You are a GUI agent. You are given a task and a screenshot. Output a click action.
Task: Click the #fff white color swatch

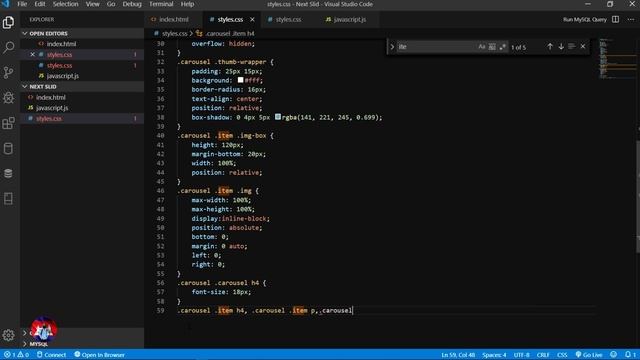point(240,80)
